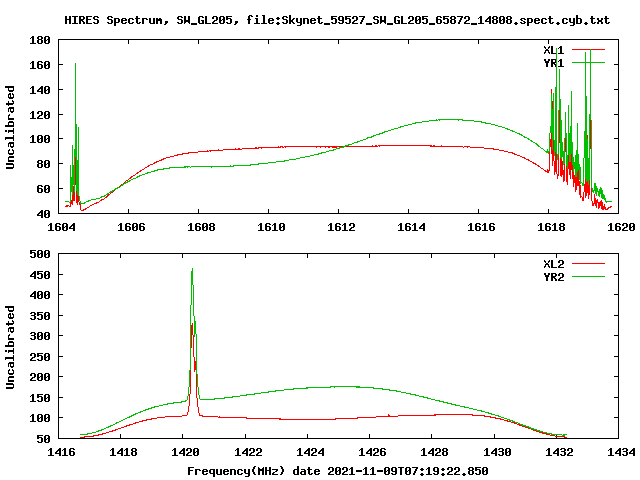The width and height of the screenshot is (640, 480).
Task: Click the YR1 legend label
Action: pos(553,63)
